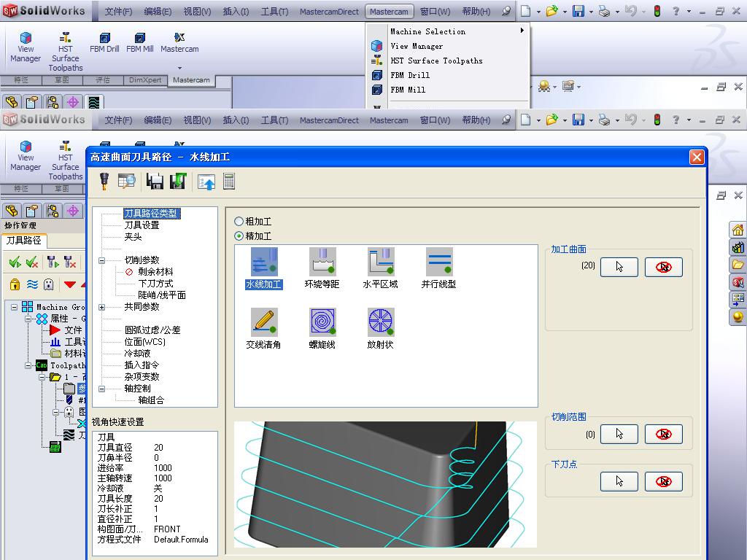The height and width of the screenshot is (560, 747).
Task: Choose the 水平区域 toolpath type icon
Action: pyautogui.click(x=380, y=268)
